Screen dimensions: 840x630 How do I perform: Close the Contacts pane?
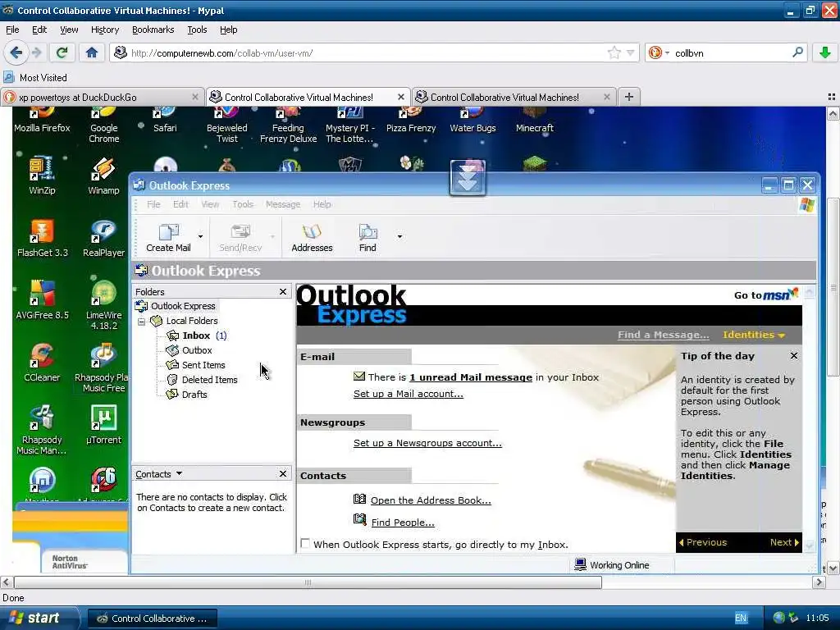coord(283,473)
